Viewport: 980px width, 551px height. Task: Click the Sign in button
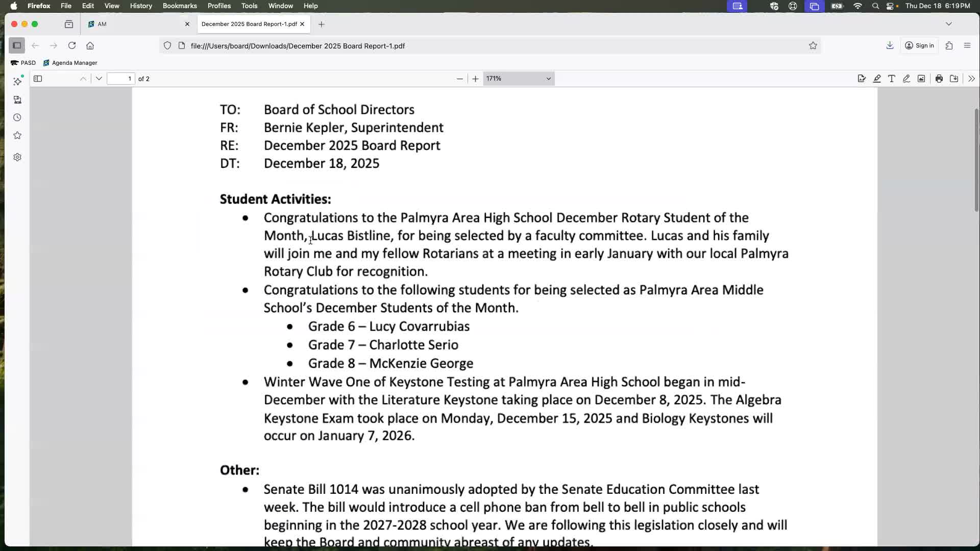919,45
